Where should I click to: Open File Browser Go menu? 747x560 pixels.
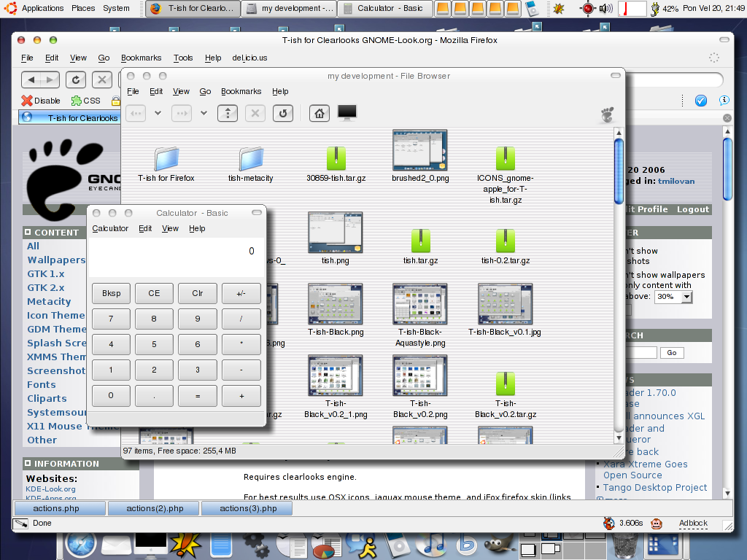205,91
